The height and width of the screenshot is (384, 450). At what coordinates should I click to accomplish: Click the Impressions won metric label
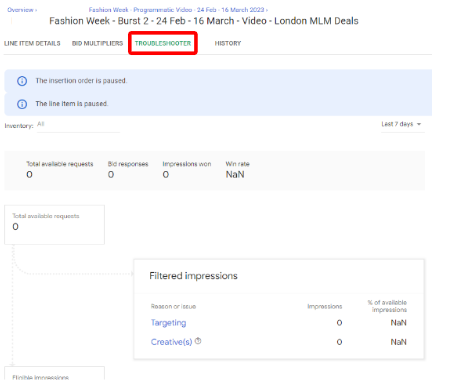tap(187, 164)
